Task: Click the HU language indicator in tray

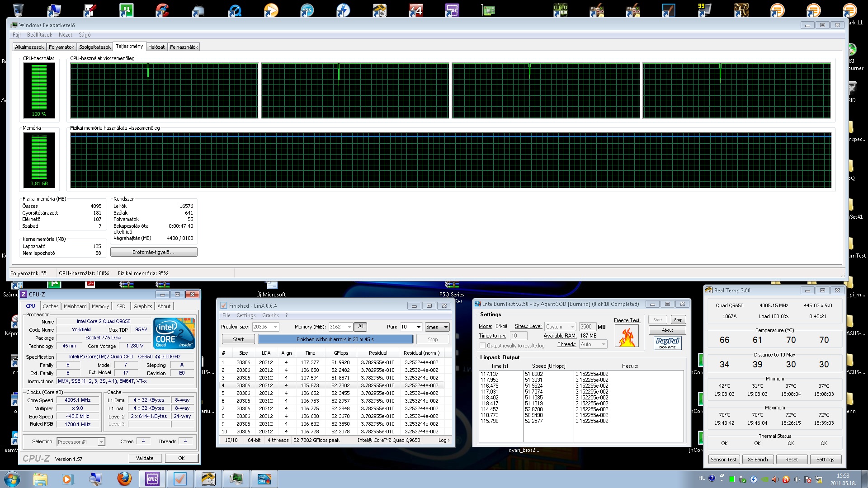Action: click(702, 478)
